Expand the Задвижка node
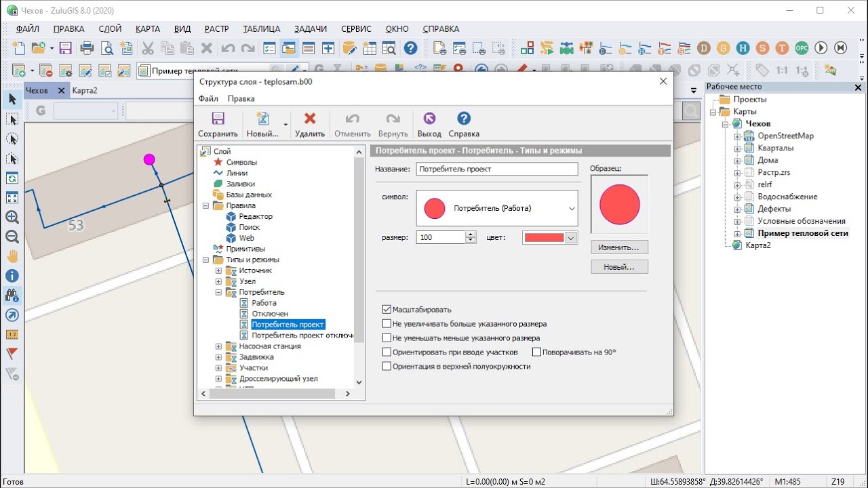The image size is (868, 488). [218, 357]
